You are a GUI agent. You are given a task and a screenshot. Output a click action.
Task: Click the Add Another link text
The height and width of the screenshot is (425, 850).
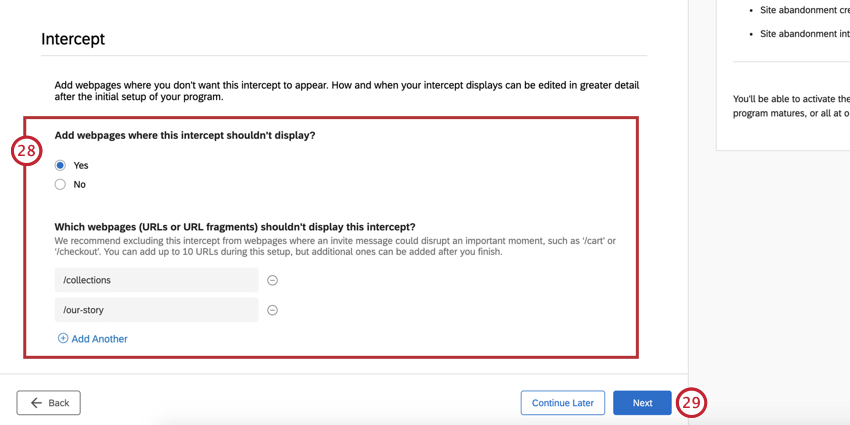pyautogui.click(x=100, y=339)
